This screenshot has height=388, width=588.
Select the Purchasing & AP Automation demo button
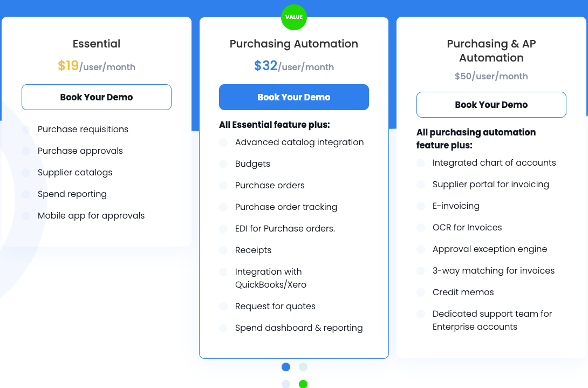coord(491,105)
